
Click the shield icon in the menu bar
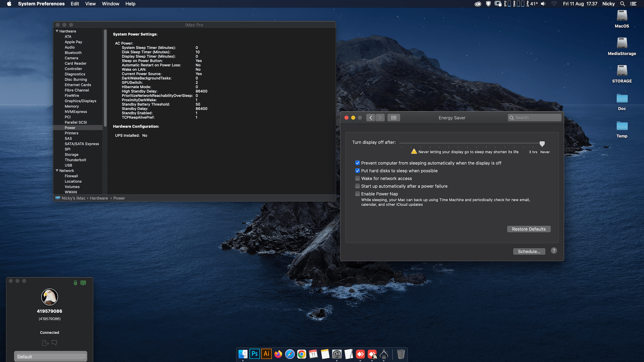point(488,4)
